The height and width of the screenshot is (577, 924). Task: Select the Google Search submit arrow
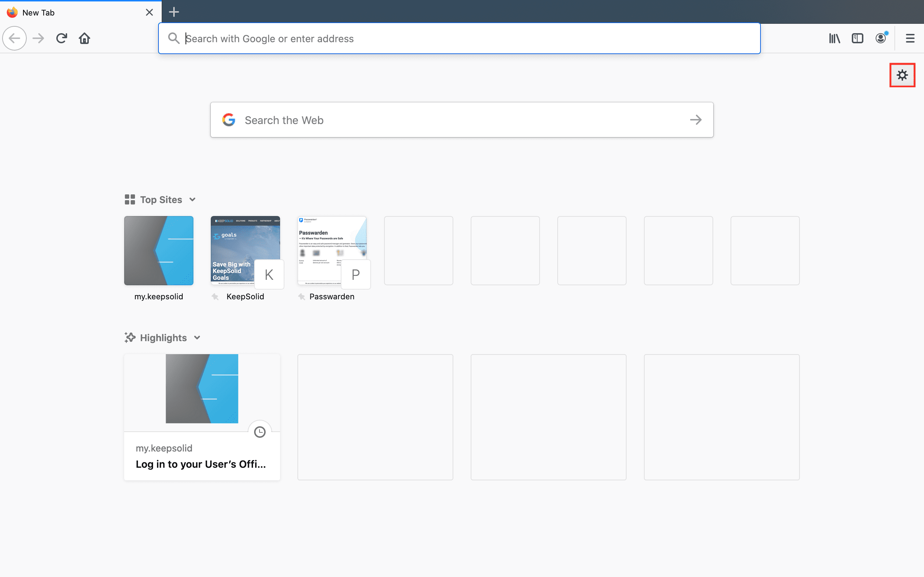[696, 120]
